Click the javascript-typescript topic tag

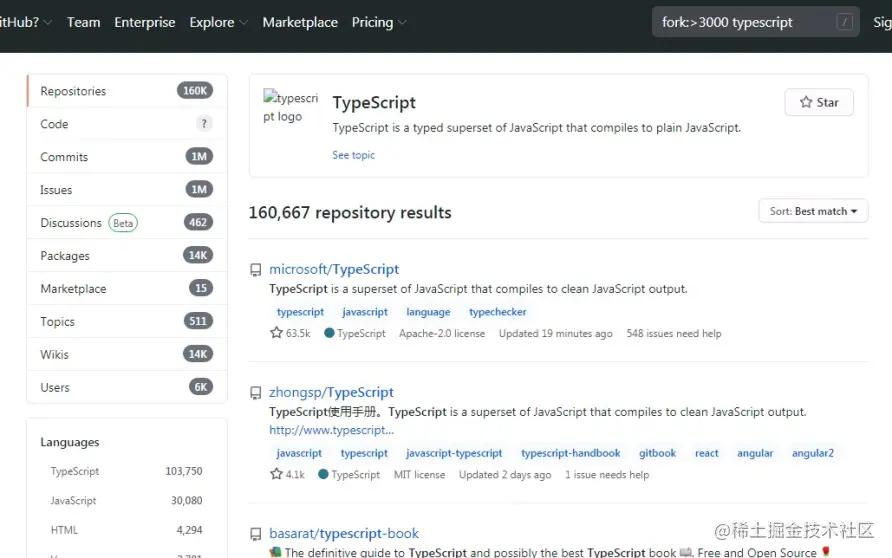(454, 453)
